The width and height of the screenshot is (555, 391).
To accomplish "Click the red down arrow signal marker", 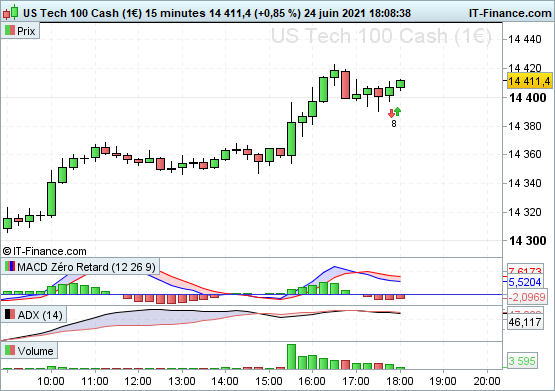I will click(391, 114).
